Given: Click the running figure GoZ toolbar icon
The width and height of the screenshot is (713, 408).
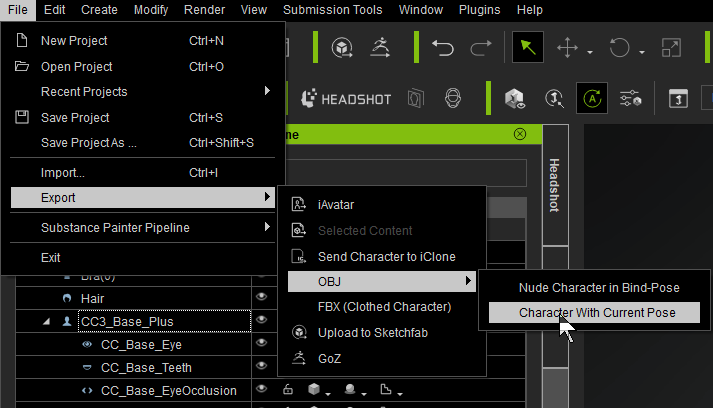Looking at the screenshot, I should (381, 47).
